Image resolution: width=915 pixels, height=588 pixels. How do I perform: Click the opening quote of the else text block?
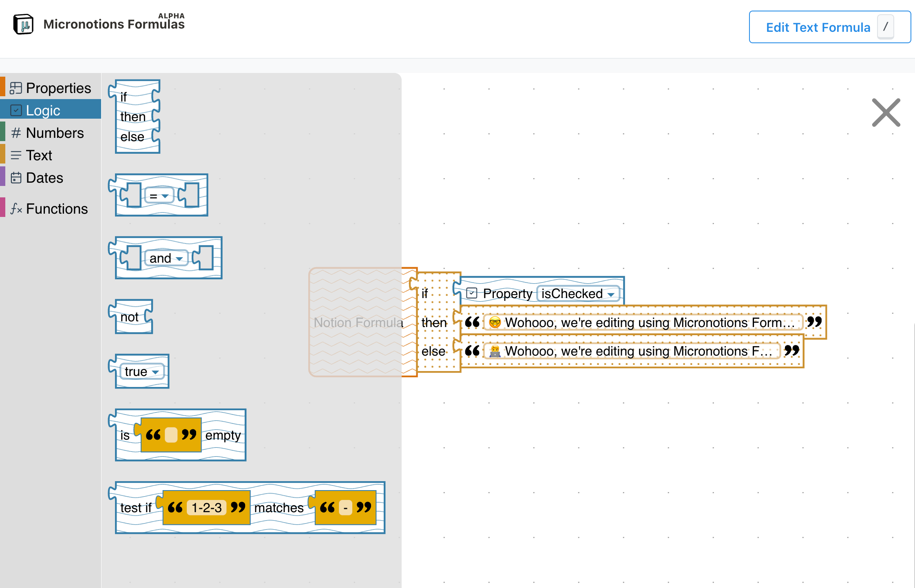tap(472, 350)
